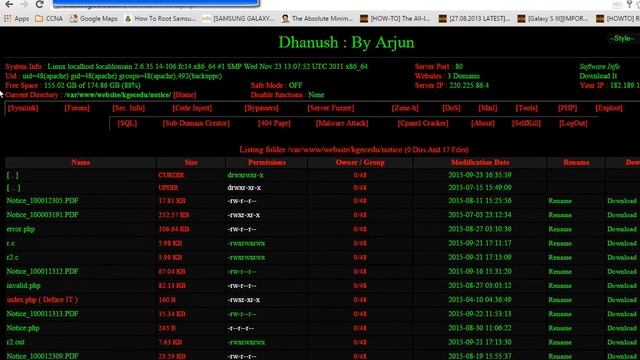Click Download for r.c
This screenshot has width=640, height=360.
point(622,243)
